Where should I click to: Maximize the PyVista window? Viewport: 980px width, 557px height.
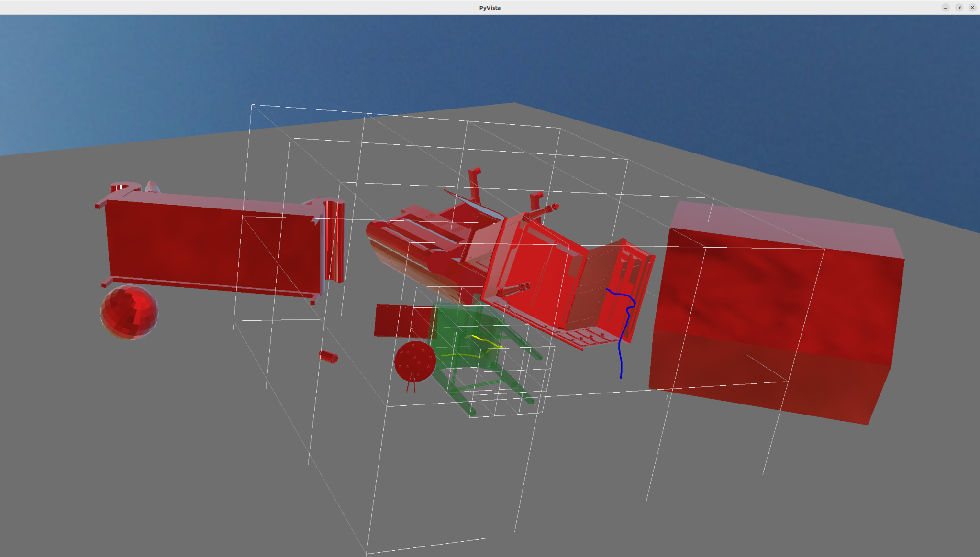pos(959,8)
